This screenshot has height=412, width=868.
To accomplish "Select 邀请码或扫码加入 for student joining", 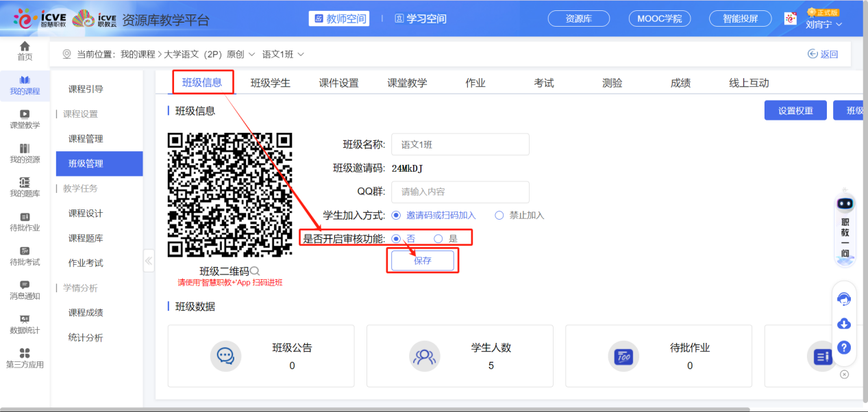I will click(x=397, y=216).
